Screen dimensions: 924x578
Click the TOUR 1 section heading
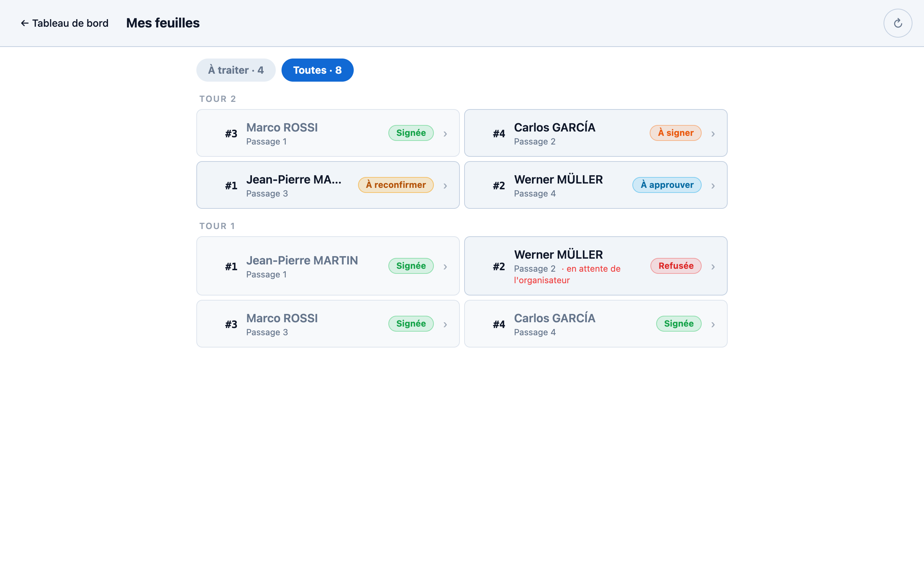(217, 226)
